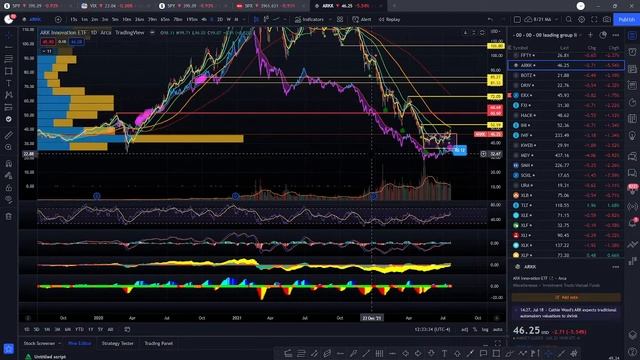Start Replay mode from top toolbar

[x=389, y=19]
